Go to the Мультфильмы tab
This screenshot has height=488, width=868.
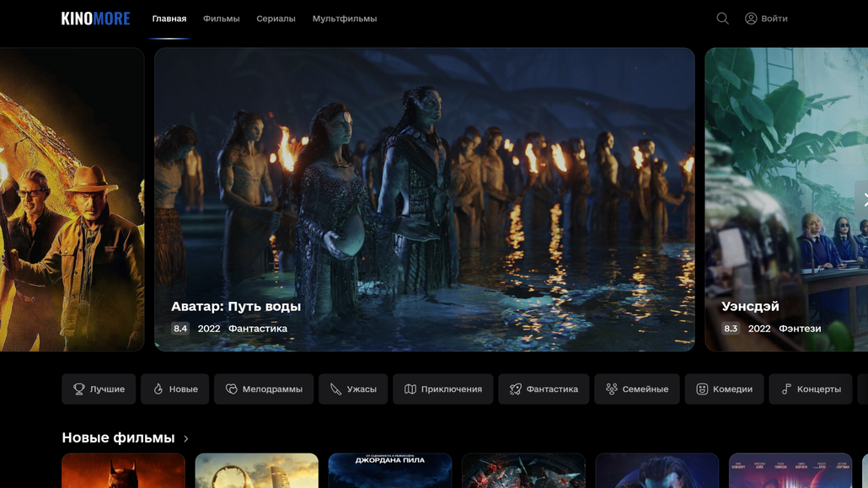(345, 19)
